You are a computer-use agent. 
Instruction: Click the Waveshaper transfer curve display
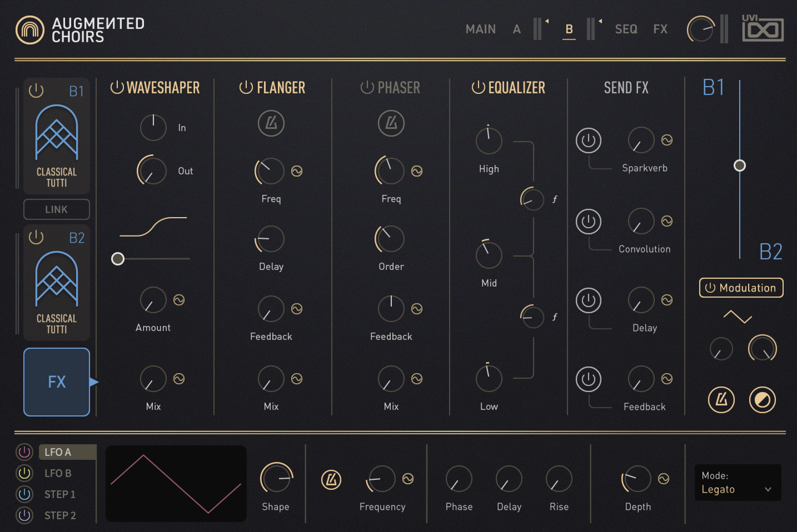tap(153, 226)
